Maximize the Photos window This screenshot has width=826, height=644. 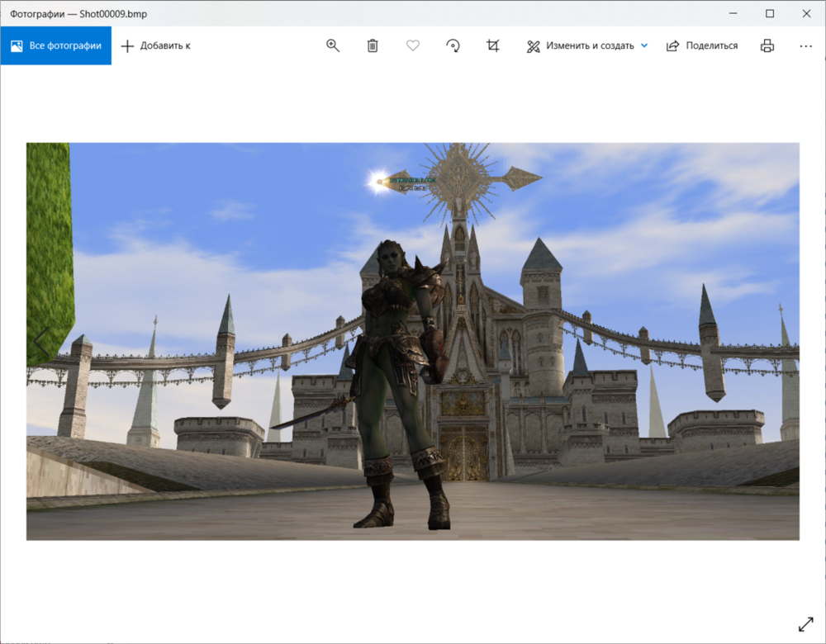tap(770, 13)
